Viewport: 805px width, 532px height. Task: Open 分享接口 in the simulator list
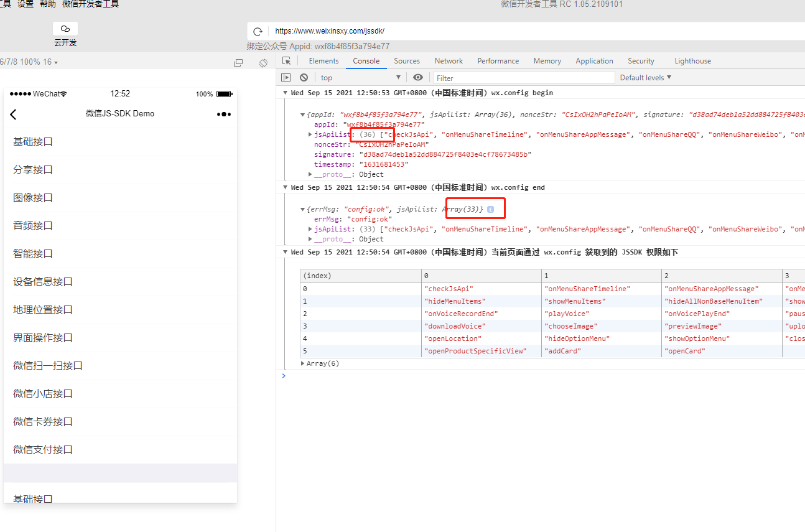120,169
